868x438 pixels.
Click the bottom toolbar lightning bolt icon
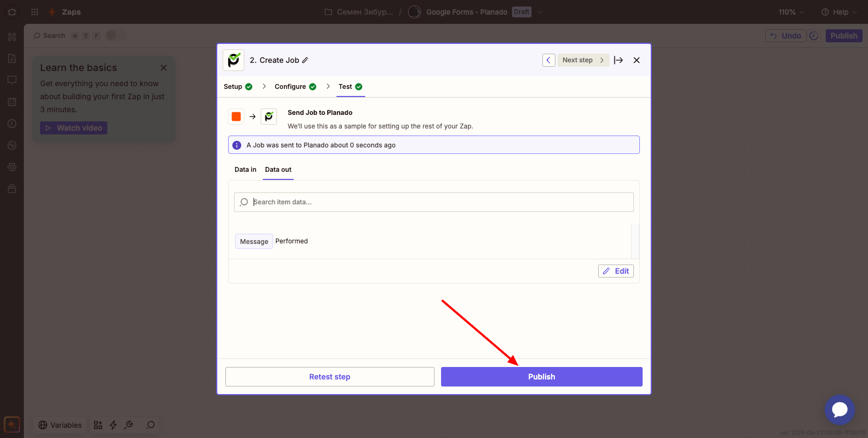click(x=113, y=425)
